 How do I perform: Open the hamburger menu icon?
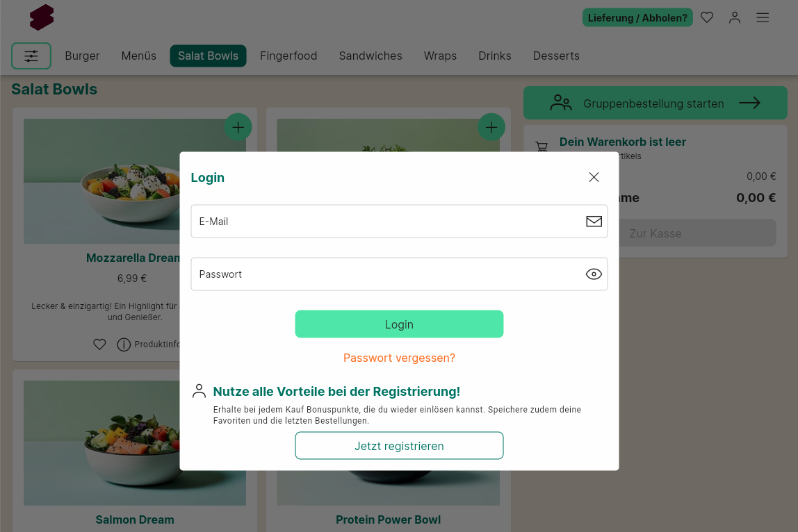[x=763, y=18]
